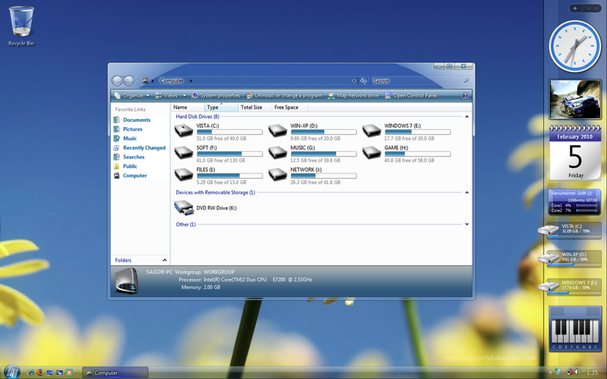The height and width of the screenshot is (379, 607).
Task: Click the WINDOWS 7 (E:) drive sidebar gadget
Action: [570, 286]
